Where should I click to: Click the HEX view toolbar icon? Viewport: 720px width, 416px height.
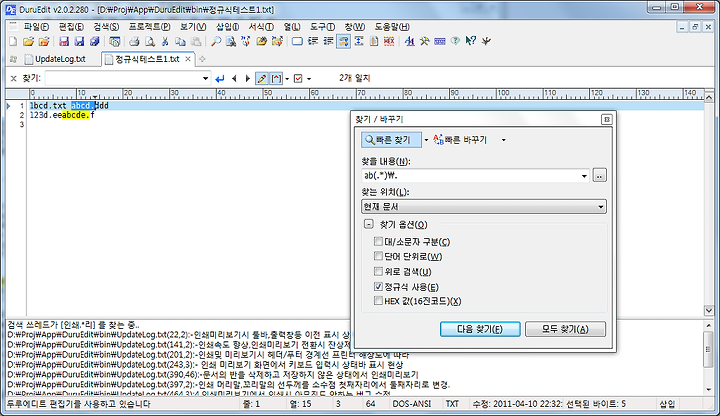click(389, 41)
